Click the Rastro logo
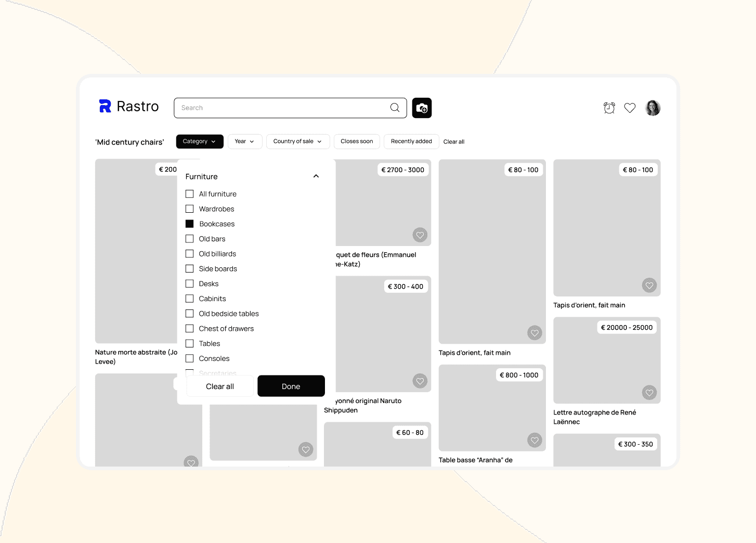The image size is (756, 543). [128, 107]
